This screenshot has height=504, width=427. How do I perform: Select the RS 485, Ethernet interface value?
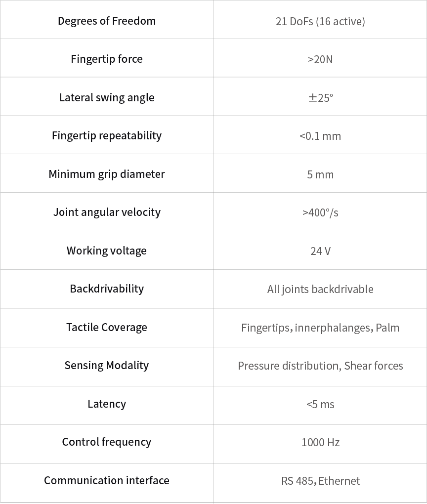pos(320,481)
